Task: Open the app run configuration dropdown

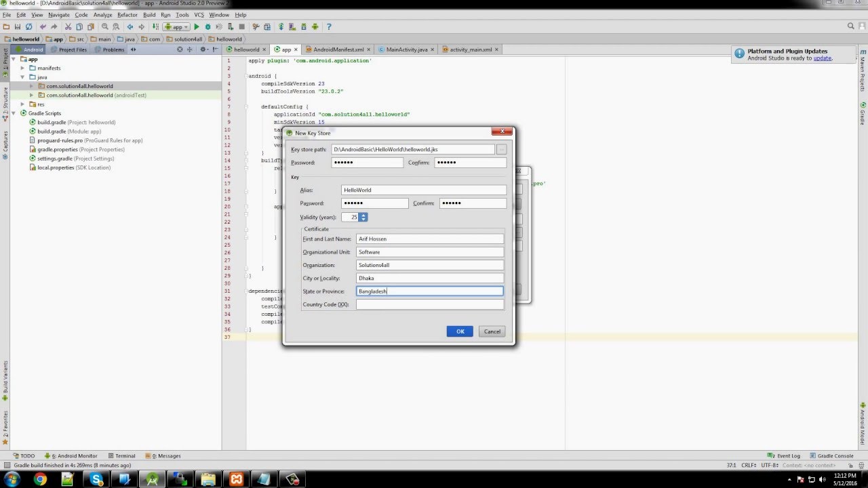Action: [177, 26]
